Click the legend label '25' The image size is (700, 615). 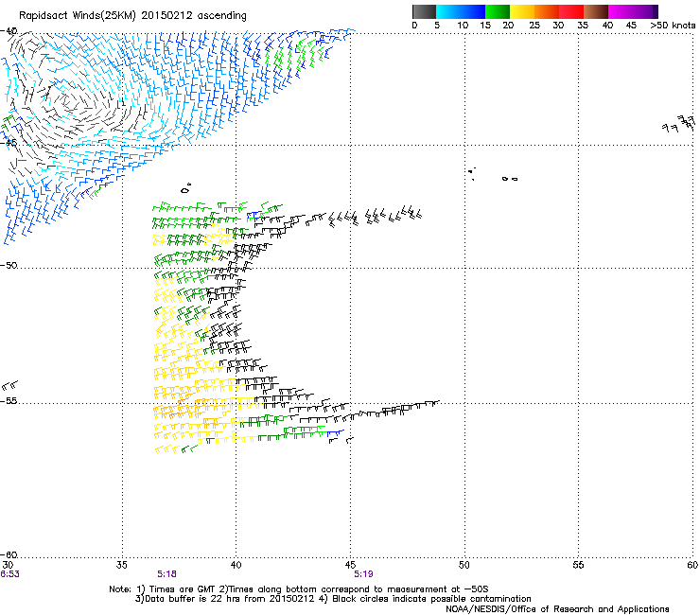point(534,26)
